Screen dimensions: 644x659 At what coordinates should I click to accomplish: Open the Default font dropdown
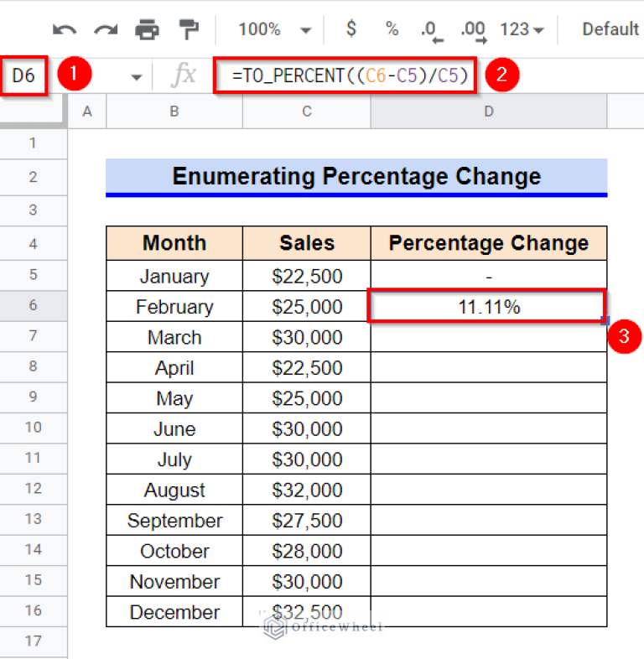[x=610, y=29]
